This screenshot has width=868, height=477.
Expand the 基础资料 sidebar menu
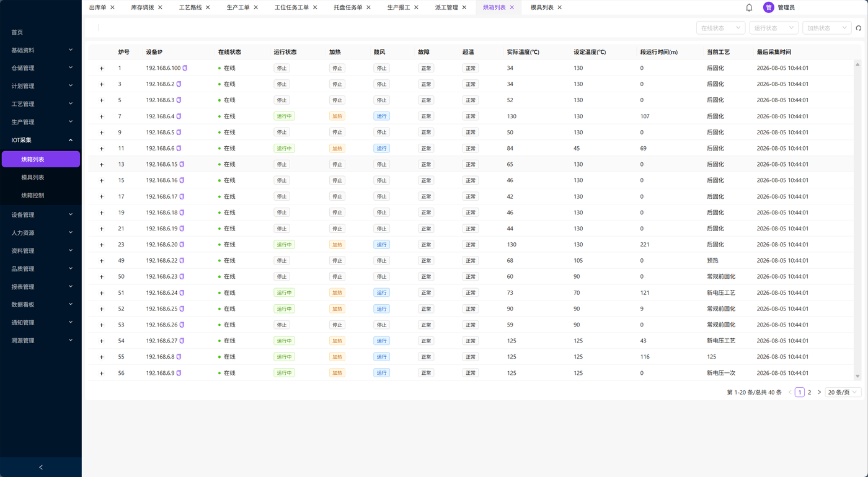click(41, 50)
